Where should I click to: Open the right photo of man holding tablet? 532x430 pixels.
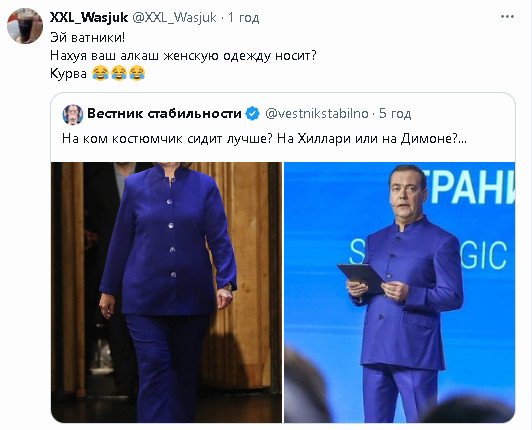tap(399, 292)
